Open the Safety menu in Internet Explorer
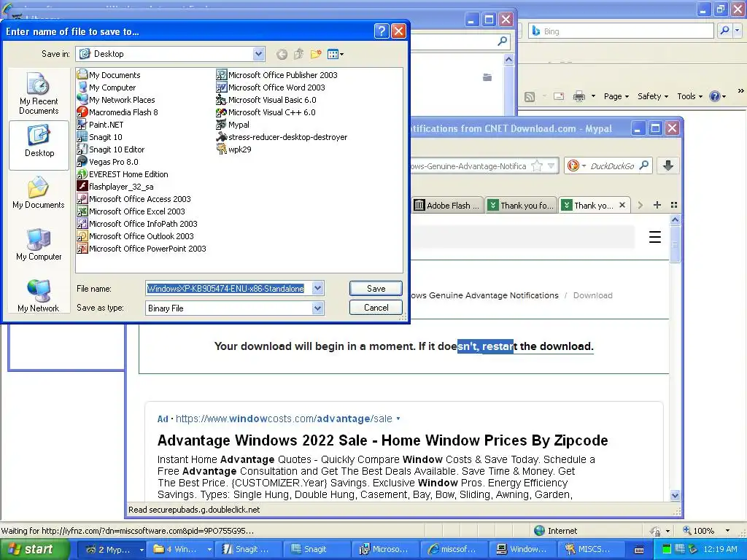747x560 pixels. tap(653, 96)
